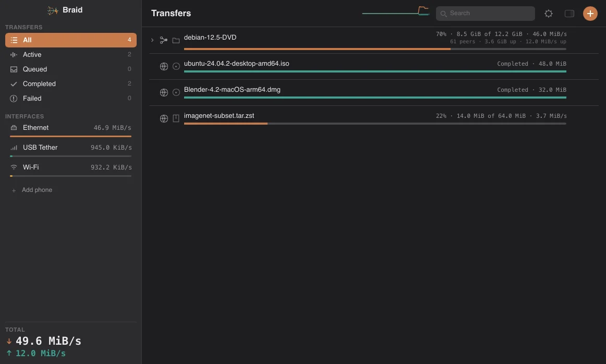Toggle the light/dark theme sun icon
This screenshot has height=364, width=606.
[x=549, y=14]
